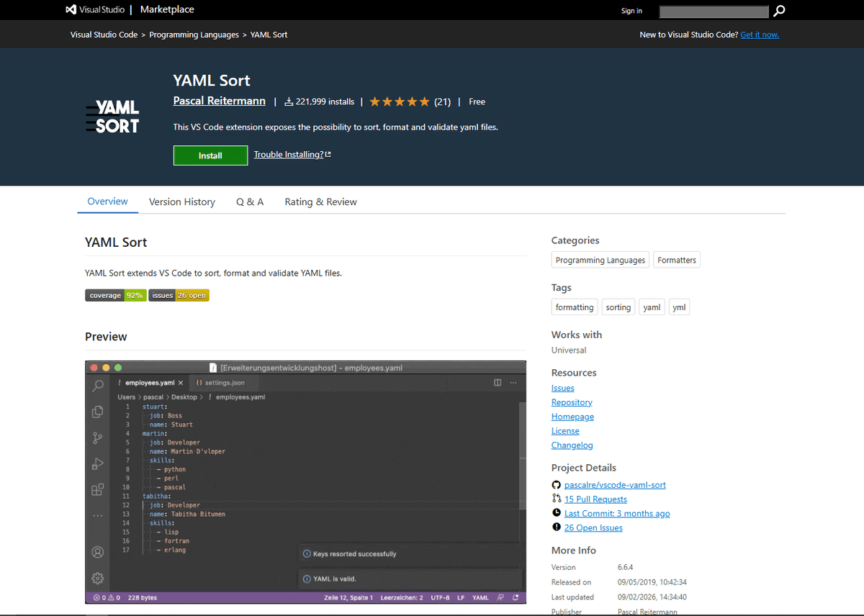
Task: Click the coverage 92% badge
Action: click(x=116, y=295)
